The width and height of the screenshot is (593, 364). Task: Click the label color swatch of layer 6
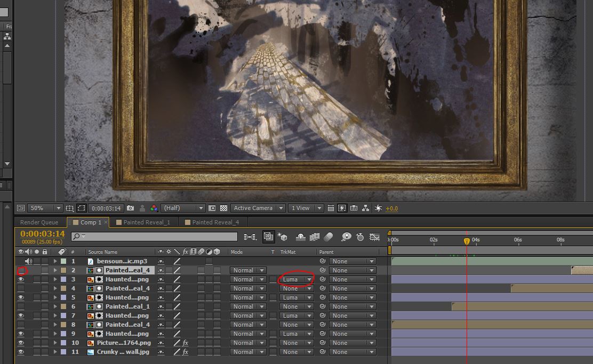[x=63, y=306]
